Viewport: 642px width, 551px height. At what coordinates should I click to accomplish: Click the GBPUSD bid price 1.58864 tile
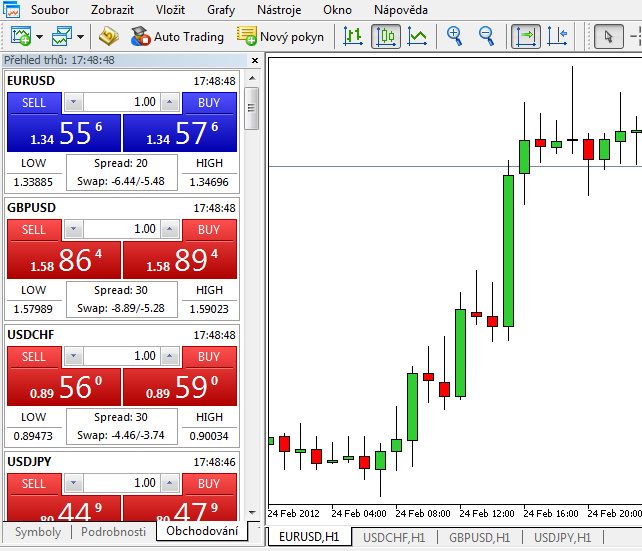[x=64, y=260]
